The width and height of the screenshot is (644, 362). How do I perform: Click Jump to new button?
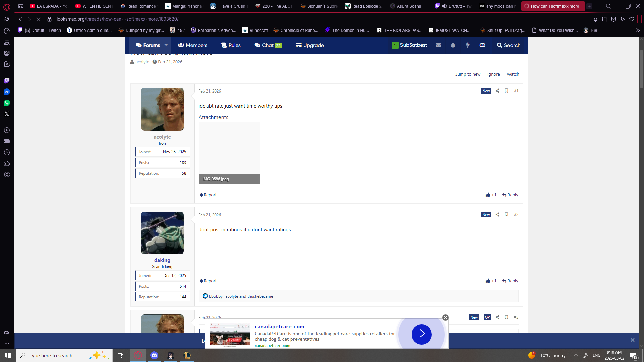click(468, 74)
